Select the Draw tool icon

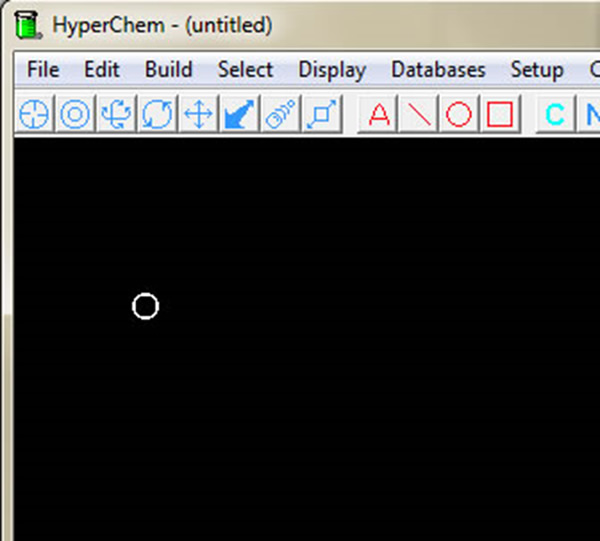click(34, 115)
